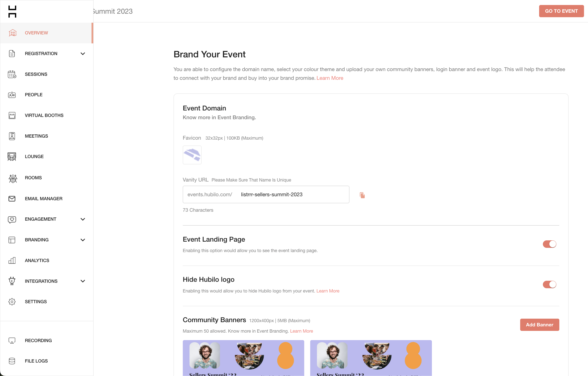This screenshot has height=376, width=588.
Task: Copy the vanity URL to clipboard
Action: [x=362, y=195]
